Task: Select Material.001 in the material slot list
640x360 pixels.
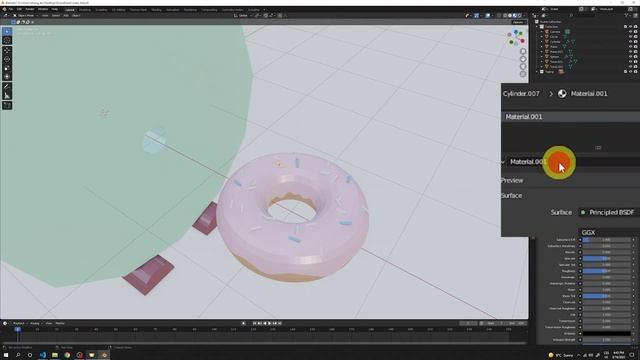Action: click(x=571, y=117)
